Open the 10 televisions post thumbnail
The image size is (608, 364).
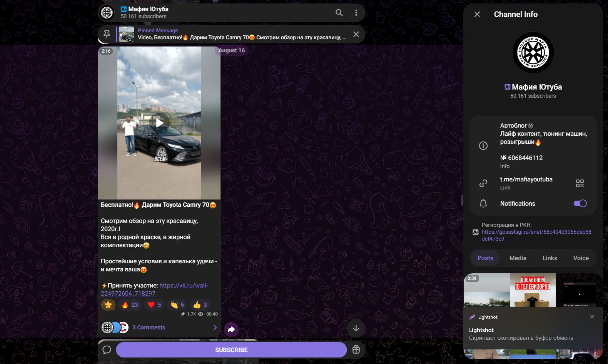click(533, 290)
